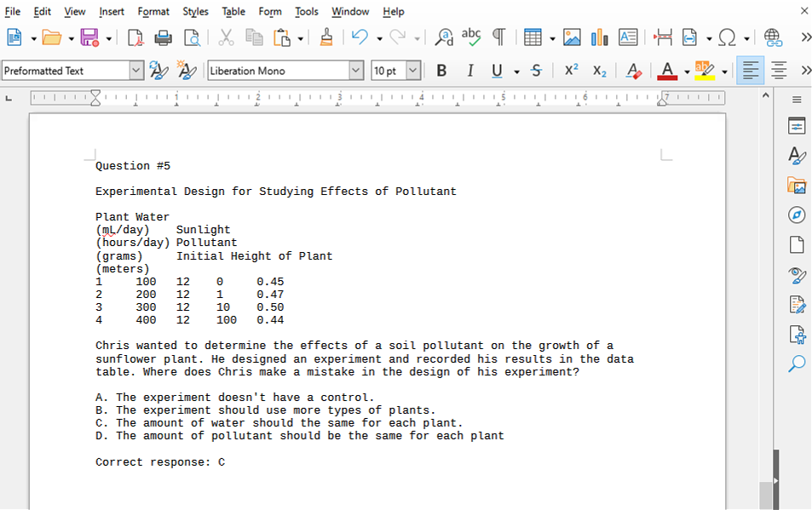This screenshot has height=510, width=812.
Task: Open the sidebar settings hamburger menu
Action: (797, 100)
